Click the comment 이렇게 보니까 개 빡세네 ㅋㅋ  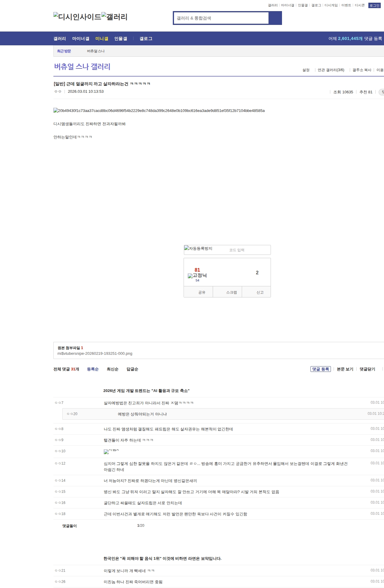click(129, 571)
